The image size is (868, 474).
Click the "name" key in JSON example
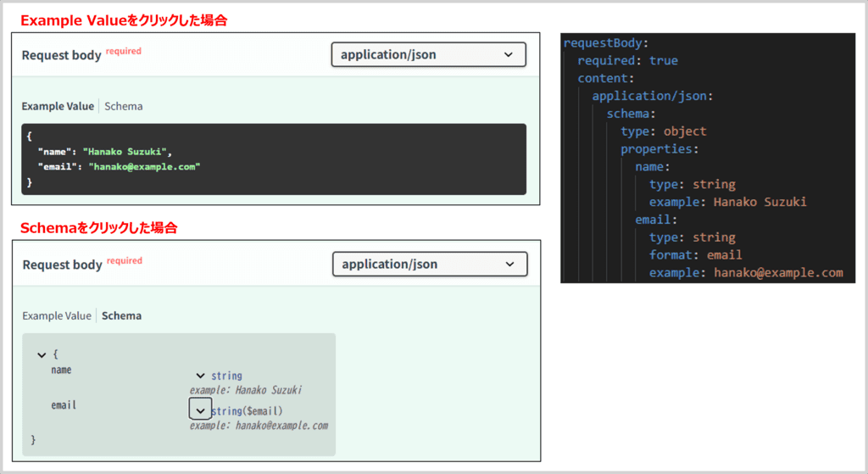click(54, 152)
